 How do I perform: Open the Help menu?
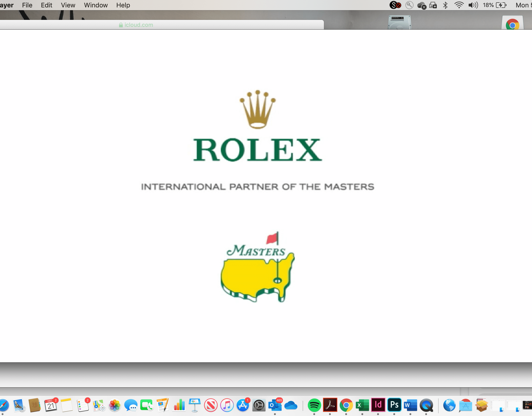coord(123,5)
